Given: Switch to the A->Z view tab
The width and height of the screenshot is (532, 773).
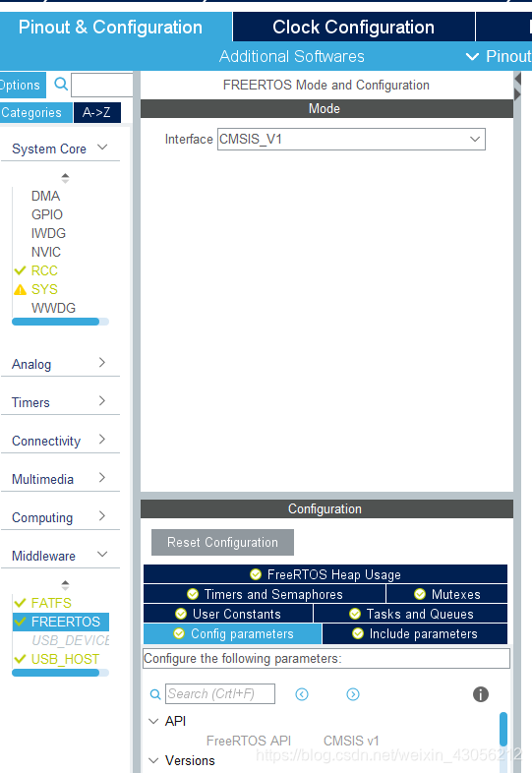Looking at the screenshot, I should coord(96,112).
